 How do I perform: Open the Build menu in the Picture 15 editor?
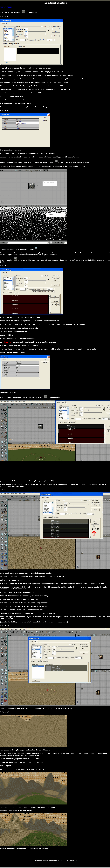16,494
